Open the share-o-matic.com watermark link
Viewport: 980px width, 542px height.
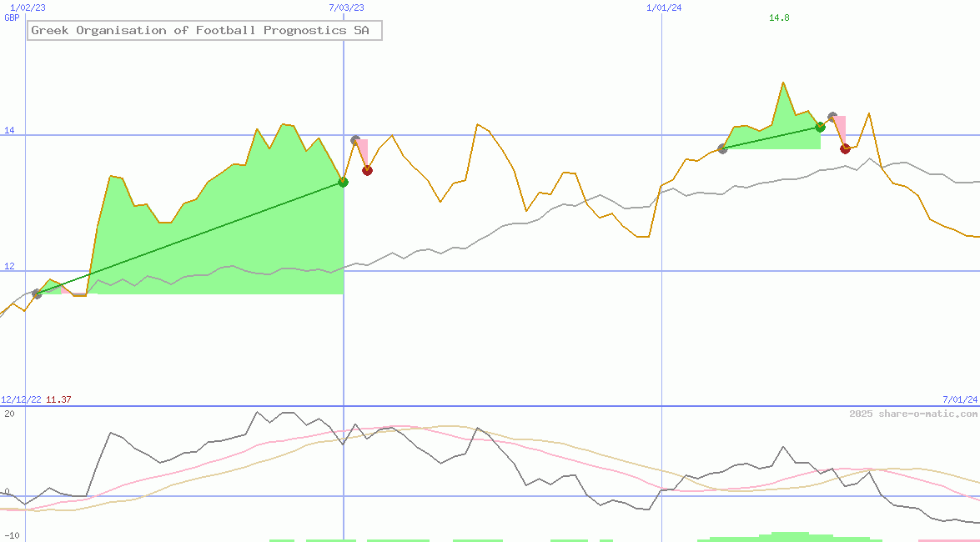pyautogui.click(x=913, y=414)
